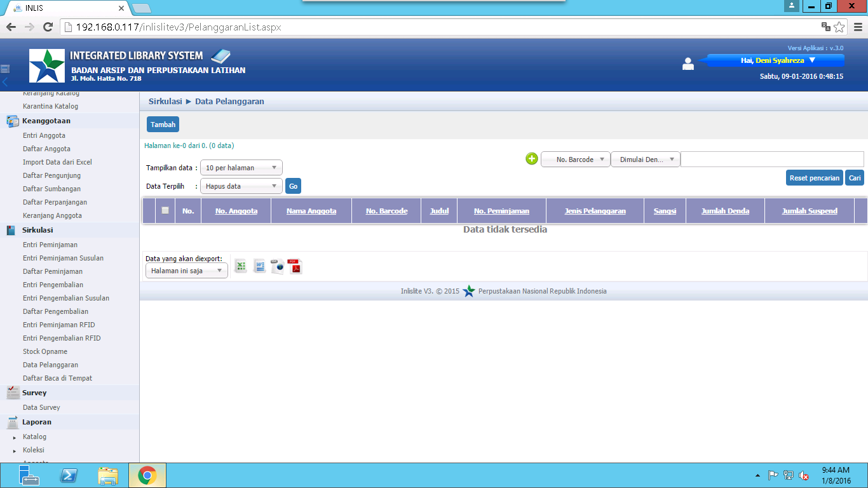Click the print preview export icon
The image size is (868, 488).
click(277, 266)
